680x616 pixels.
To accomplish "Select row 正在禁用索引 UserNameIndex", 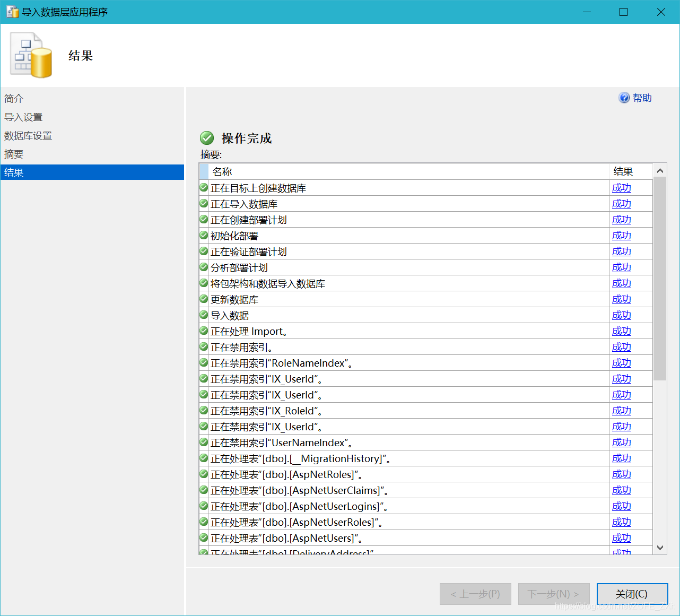I will point(426,443).
